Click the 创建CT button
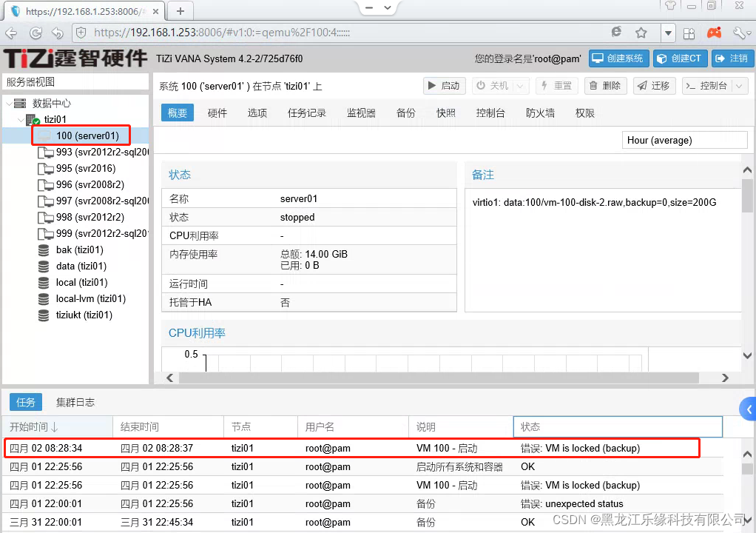 pos(681,58)
